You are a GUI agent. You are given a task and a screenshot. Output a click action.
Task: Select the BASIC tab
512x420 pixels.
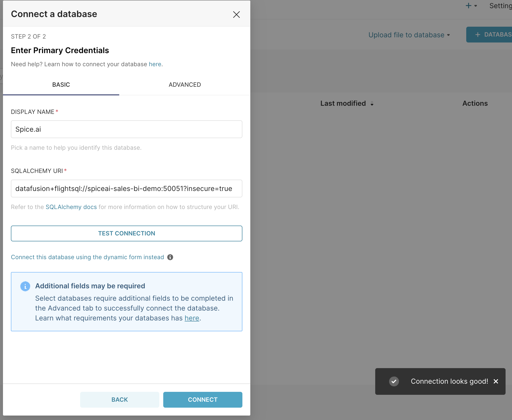coord(61,85)
